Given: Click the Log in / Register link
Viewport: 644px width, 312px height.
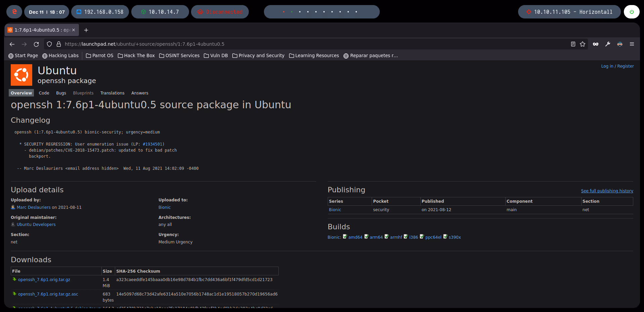Looking at the screenshot, I should pos(617,66).
